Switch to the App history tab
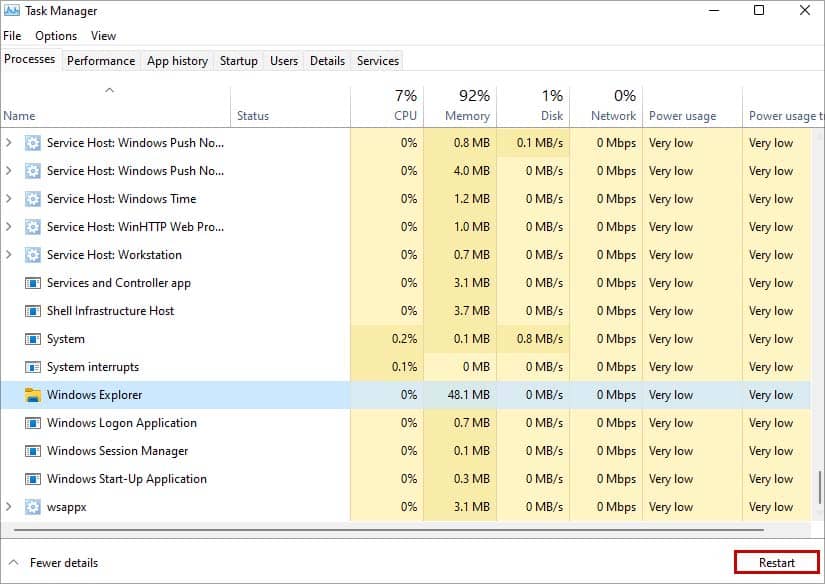The image size is (825, 584). (177, 61)
